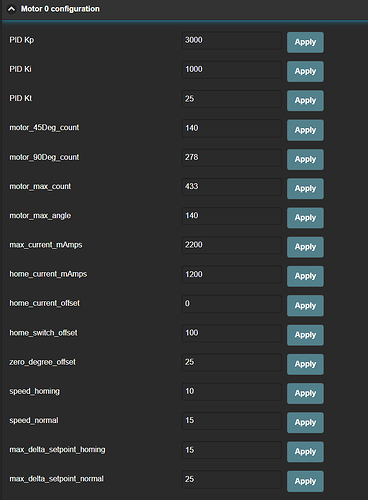Select the max_delta_setpoint_normal input field
Screen dimensions: 368x500
click(x=232, y=479)
